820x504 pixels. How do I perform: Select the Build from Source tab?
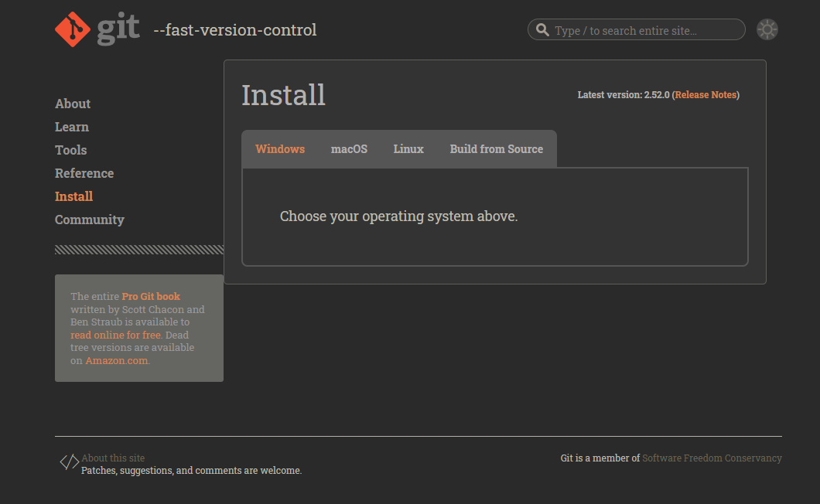pyautogui.click(x=497, y=149)
